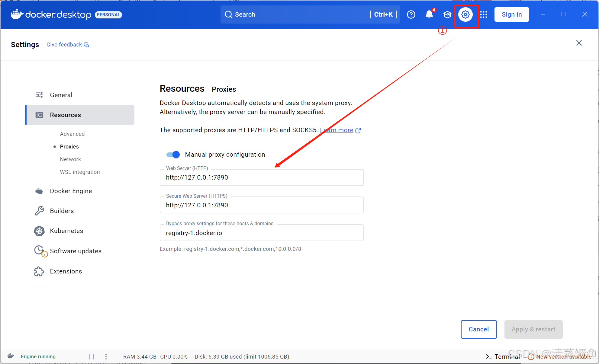Close the Settings panel with X
The width and height of the screenshot is (599, 364).
pos(579,43)
